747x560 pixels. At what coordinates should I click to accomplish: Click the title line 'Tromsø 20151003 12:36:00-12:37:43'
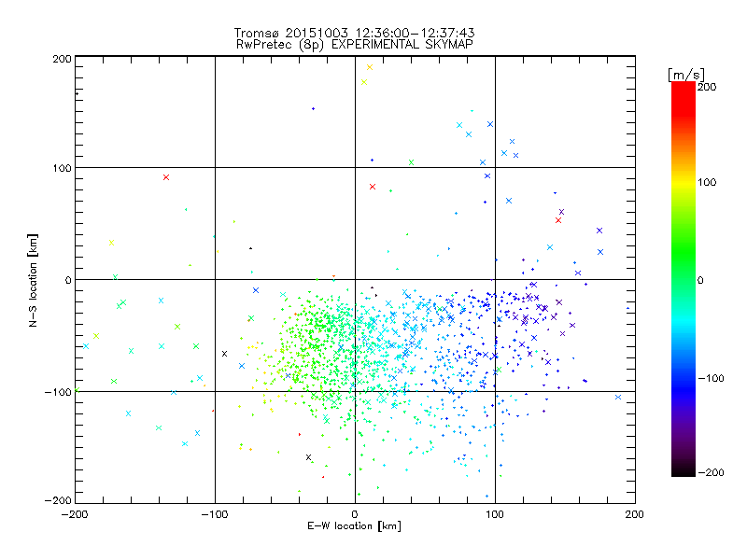point(354,33)
